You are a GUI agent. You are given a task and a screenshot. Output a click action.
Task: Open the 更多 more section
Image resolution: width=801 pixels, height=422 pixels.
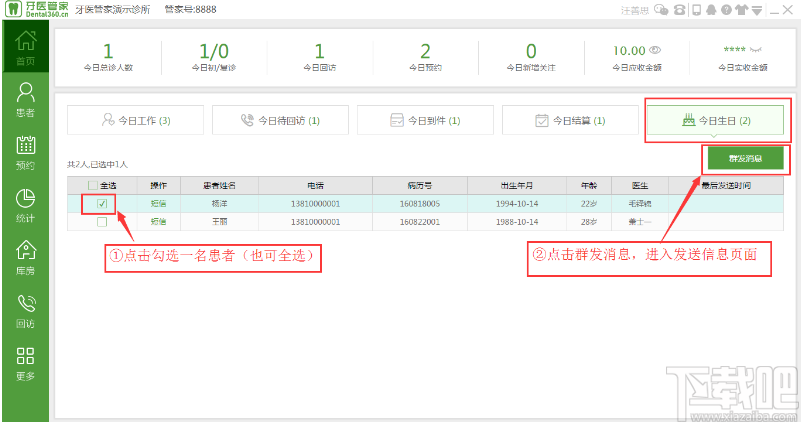click(x=26, y=364)
